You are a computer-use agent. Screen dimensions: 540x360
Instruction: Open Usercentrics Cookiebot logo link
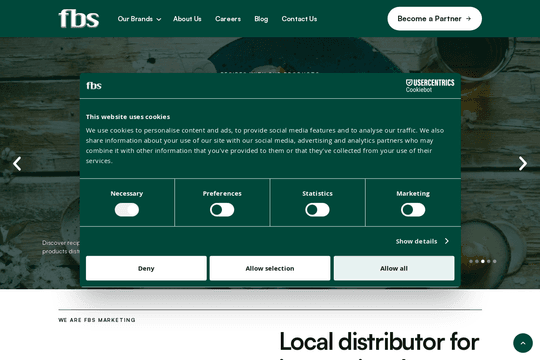[x=430, y=86]
